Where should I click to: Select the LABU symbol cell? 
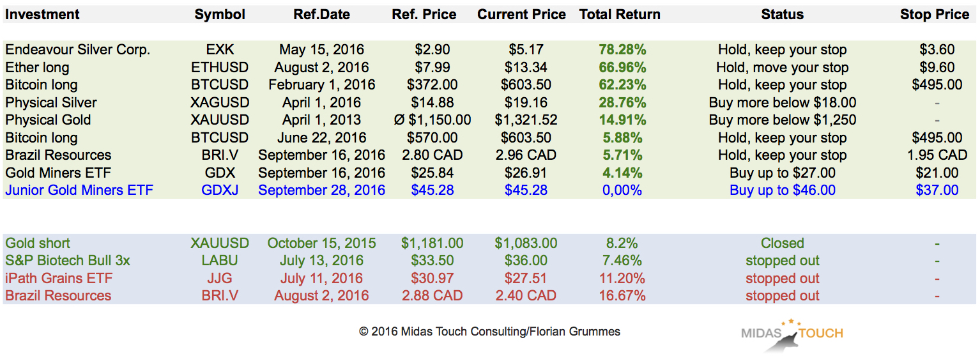pos(220,261)
